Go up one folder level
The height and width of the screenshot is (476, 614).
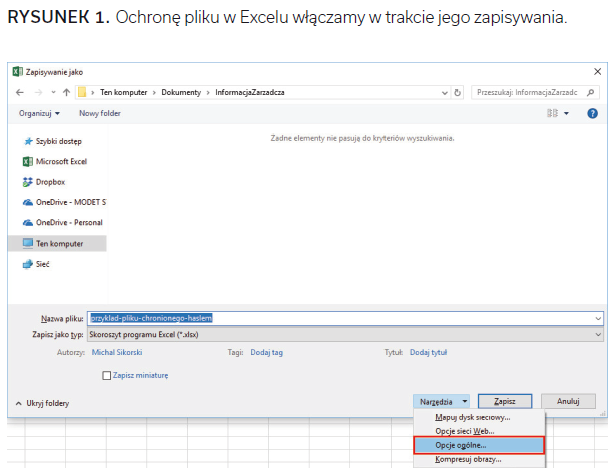[x=66, y=92]
